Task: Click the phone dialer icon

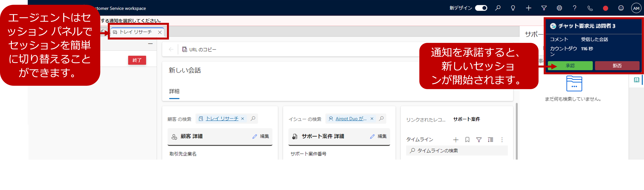Action: click(x=590, y=8)
